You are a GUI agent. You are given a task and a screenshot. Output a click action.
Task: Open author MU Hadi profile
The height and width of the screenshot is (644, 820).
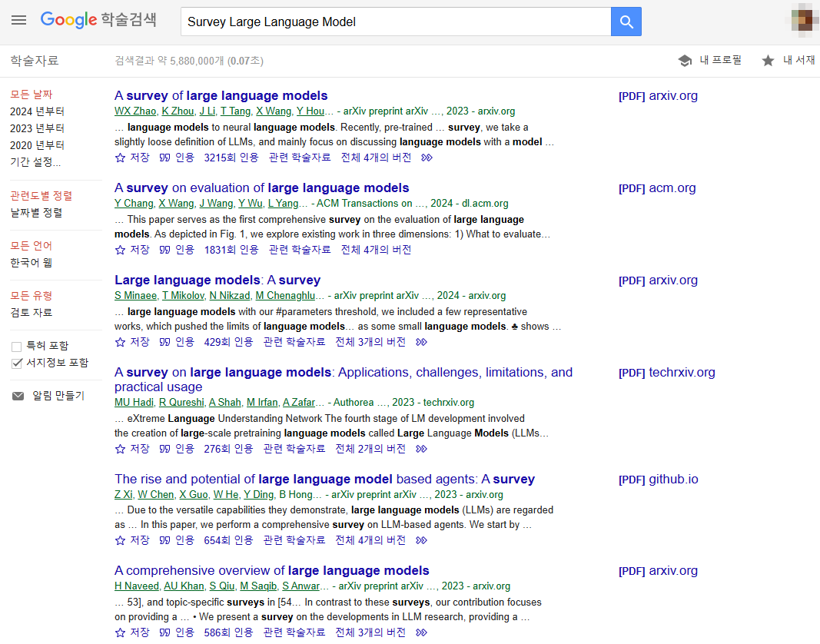tap(134, 402)
